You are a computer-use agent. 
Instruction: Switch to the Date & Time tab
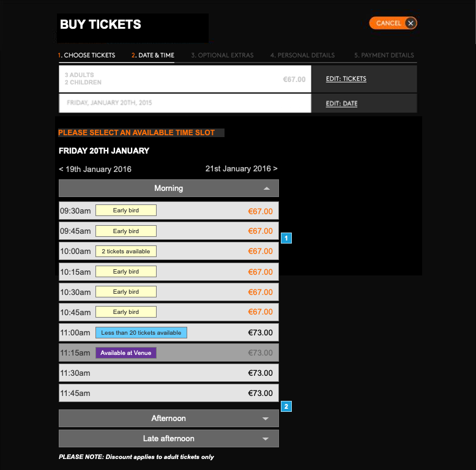pyautogui.click(x=152, y=55)
